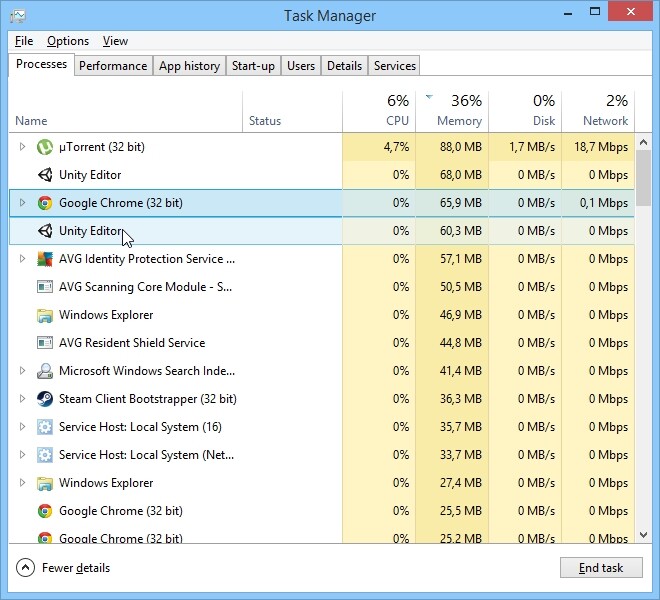
Task: Close the Task Manager window
Action: 631,12
